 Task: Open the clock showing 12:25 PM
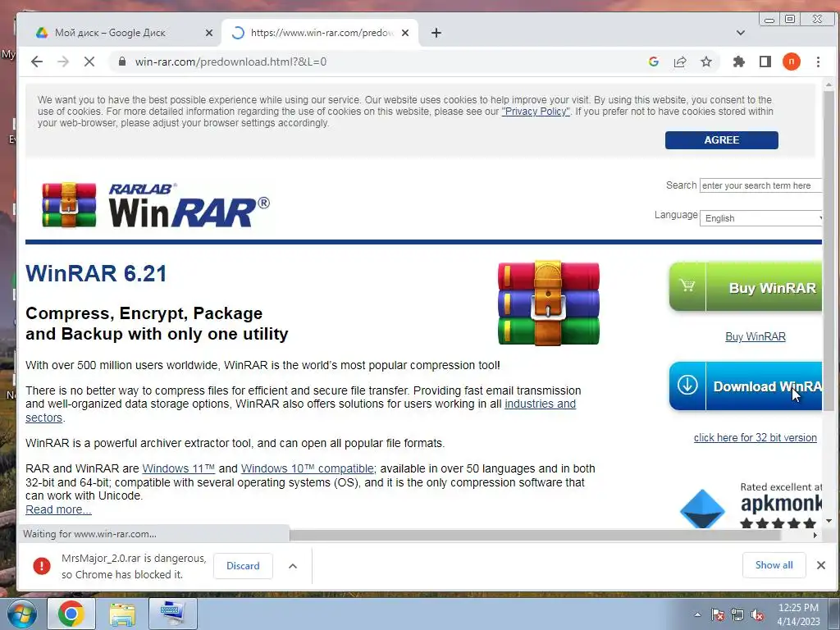[x=798, y=614]
